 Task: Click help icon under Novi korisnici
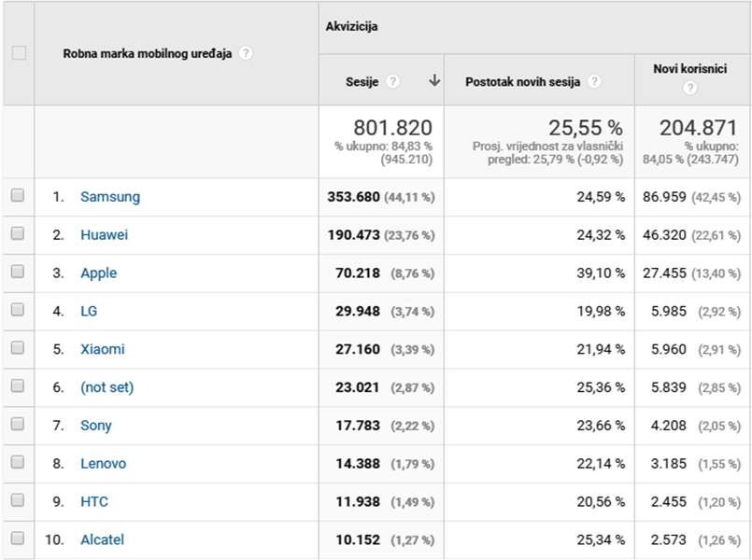coord(689,88)
